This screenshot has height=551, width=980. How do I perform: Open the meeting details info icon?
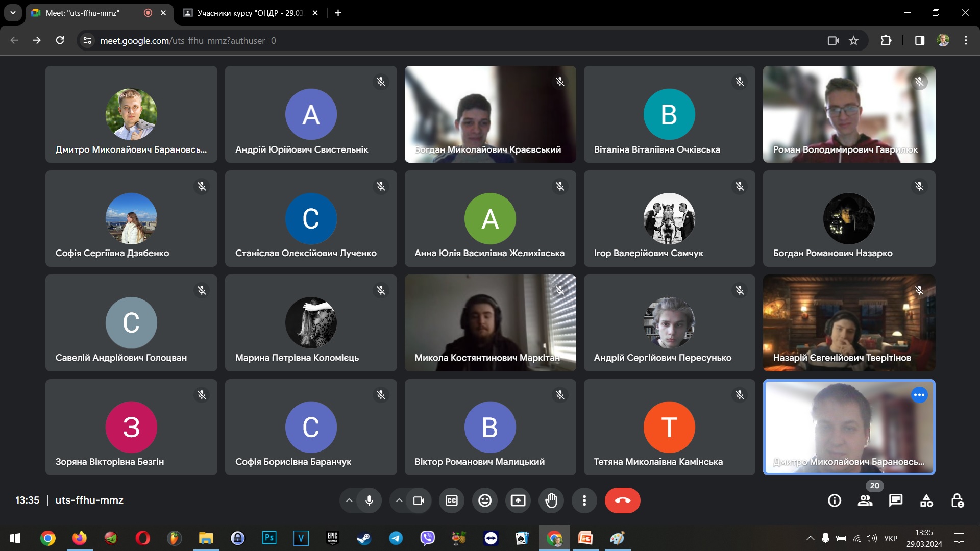(835, 500)
